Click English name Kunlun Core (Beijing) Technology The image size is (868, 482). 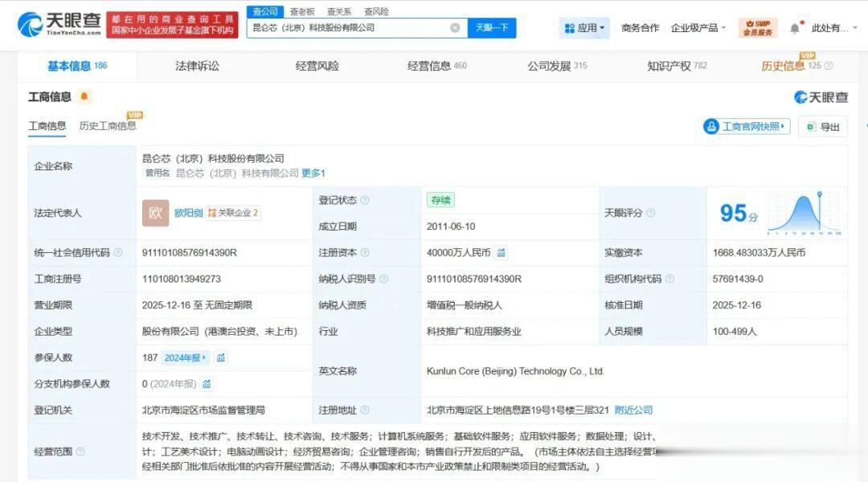pyautogui.click(x=515, y=371)
